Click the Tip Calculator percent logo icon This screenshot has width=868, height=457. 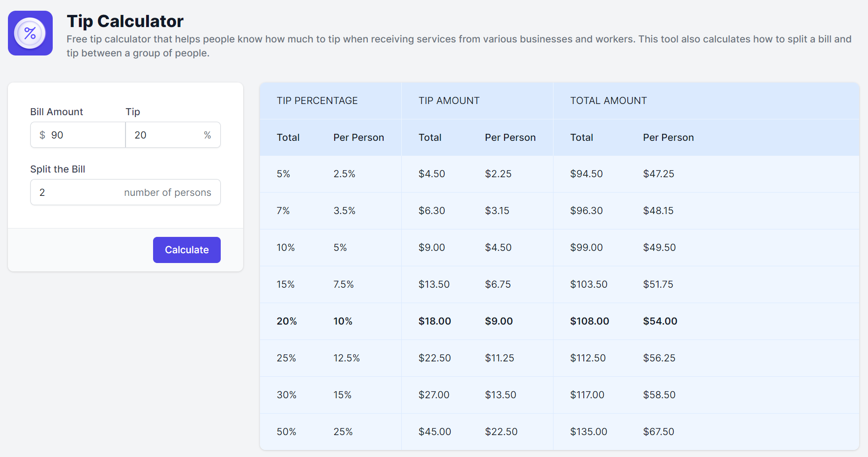30,33
